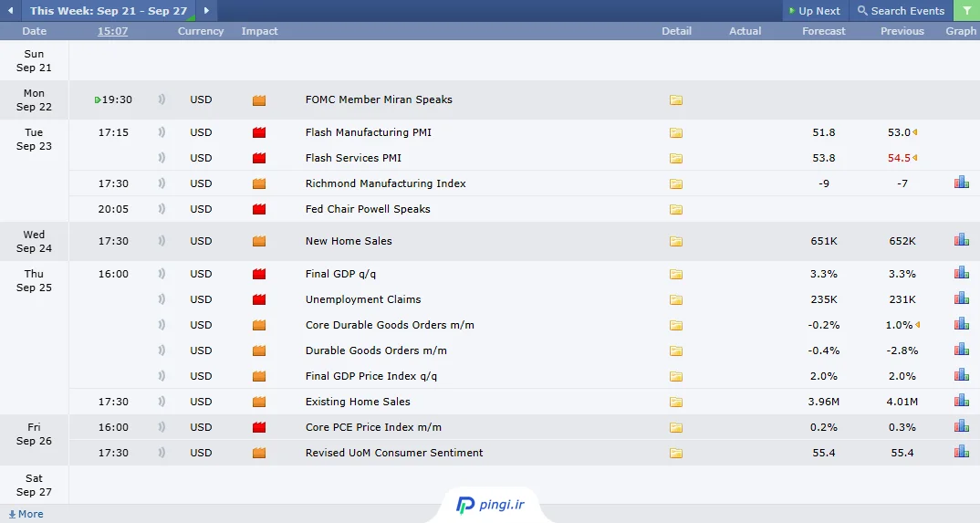The width and height of the screenshot is (980, 523).
Task: Open This Week Sep 21 - Sep 27 selector
Action: click(x=108, y=11)
